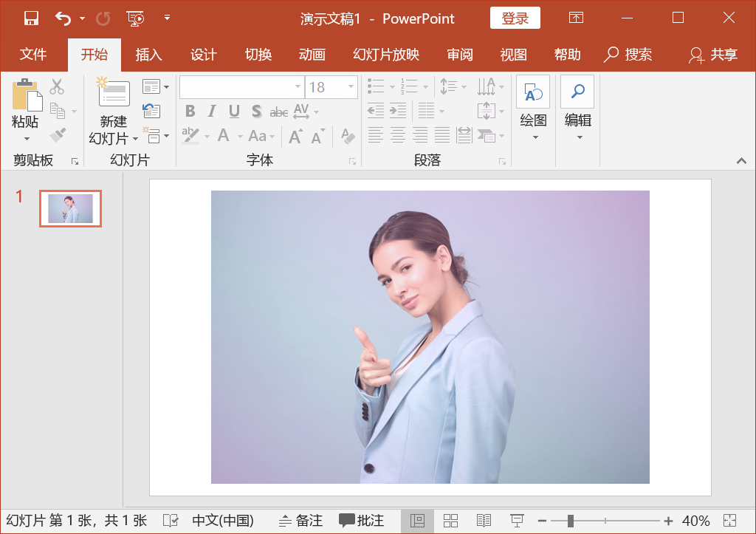This screenshot has height=534, width=756.
Task: Click the Decrease Font Size icon
Action: [318, 137]
